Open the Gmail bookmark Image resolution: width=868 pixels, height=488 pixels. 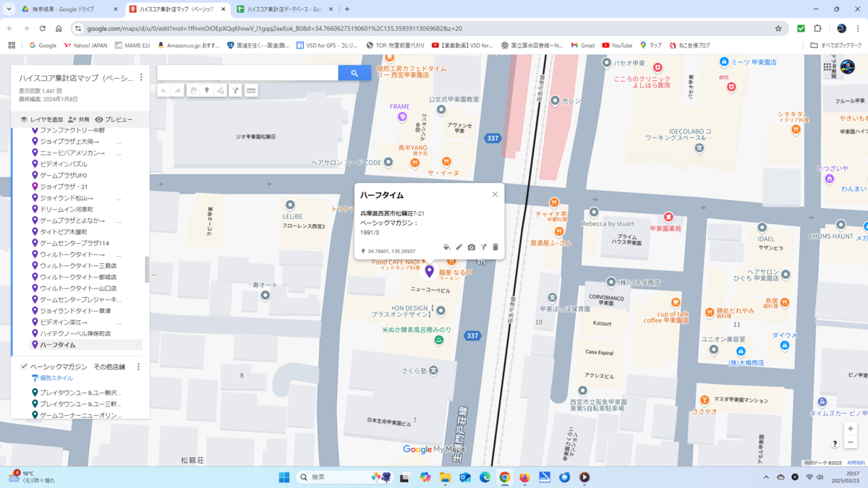tap(582, 45)
